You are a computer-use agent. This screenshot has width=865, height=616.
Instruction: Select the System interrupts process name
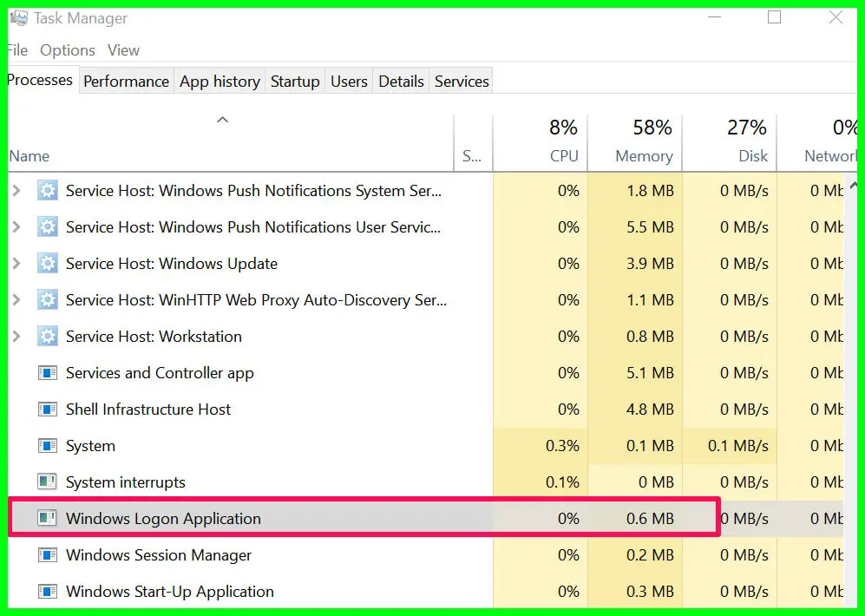126,482
